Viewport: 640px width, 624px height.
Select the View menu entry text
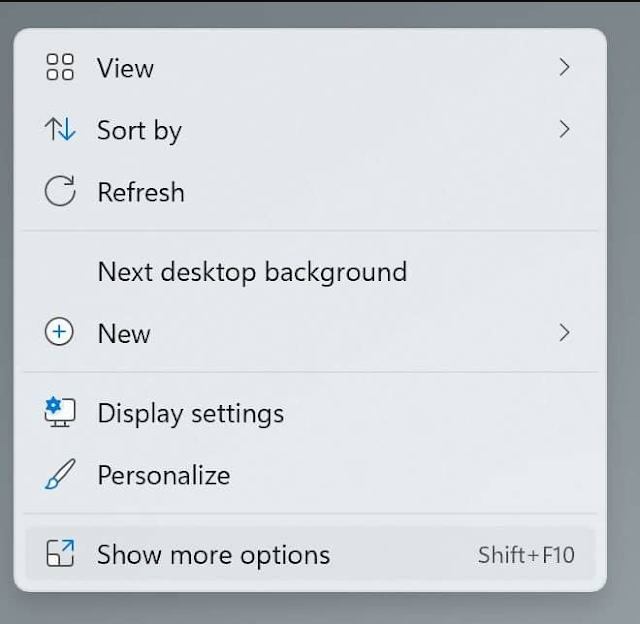click(x=125, y=68)
